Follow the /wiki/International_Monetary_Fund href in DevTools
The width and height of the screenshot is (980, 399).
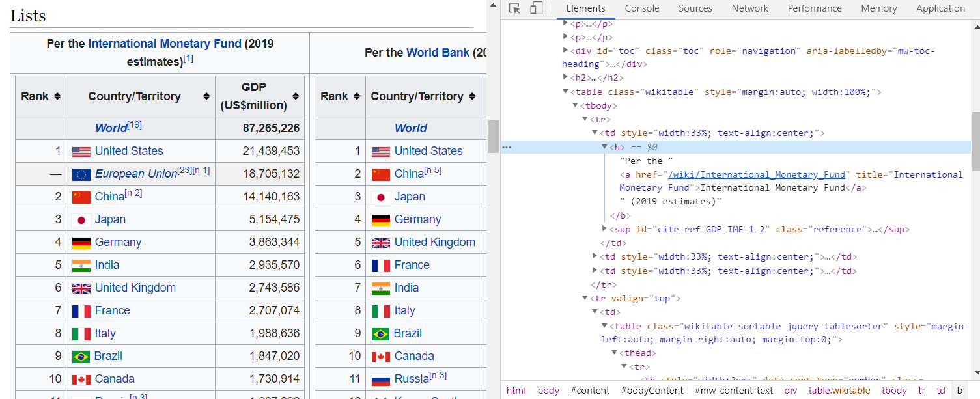click(x=757, y=174)
